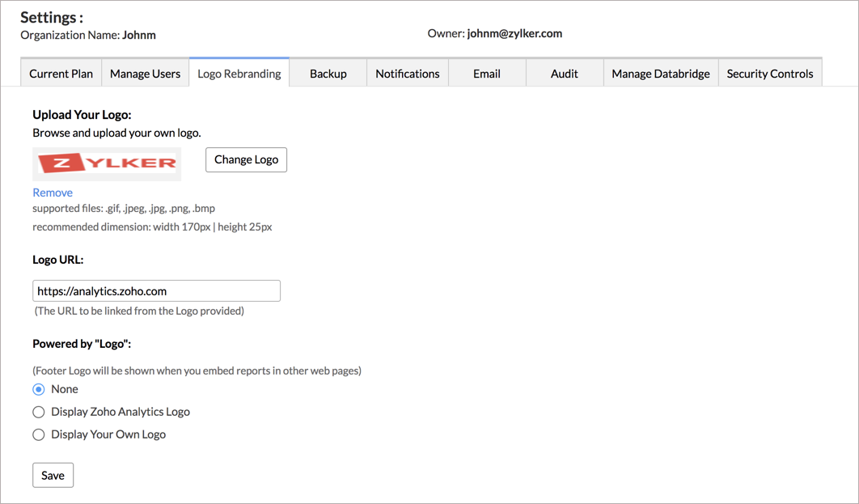Image resolution: width=859 pixels, height=504 pixels.
Task: Go to the Backup tab
Action: tap(328, 74)
